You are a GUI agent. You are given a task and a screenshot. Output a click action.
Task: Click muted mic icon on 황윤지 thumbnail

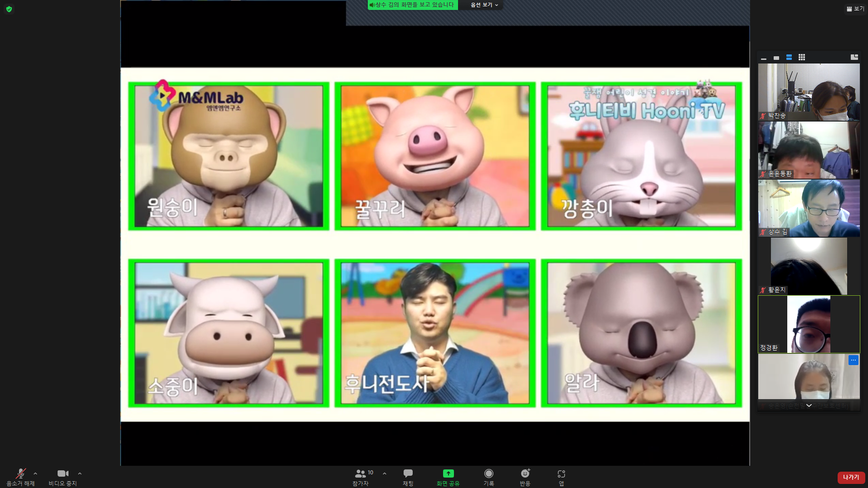pos(763,290)
